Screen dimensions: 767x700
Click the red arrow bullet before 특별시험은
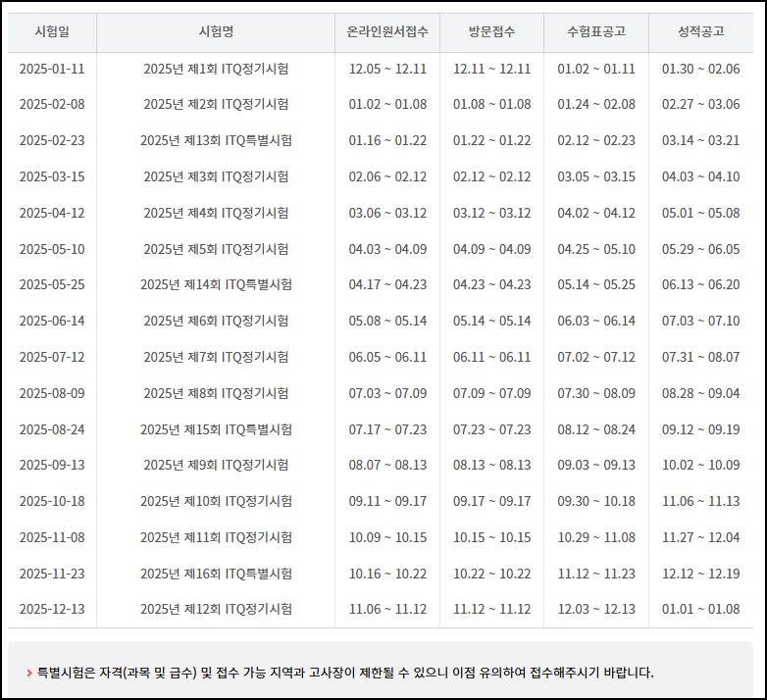[x=29, y=674]
